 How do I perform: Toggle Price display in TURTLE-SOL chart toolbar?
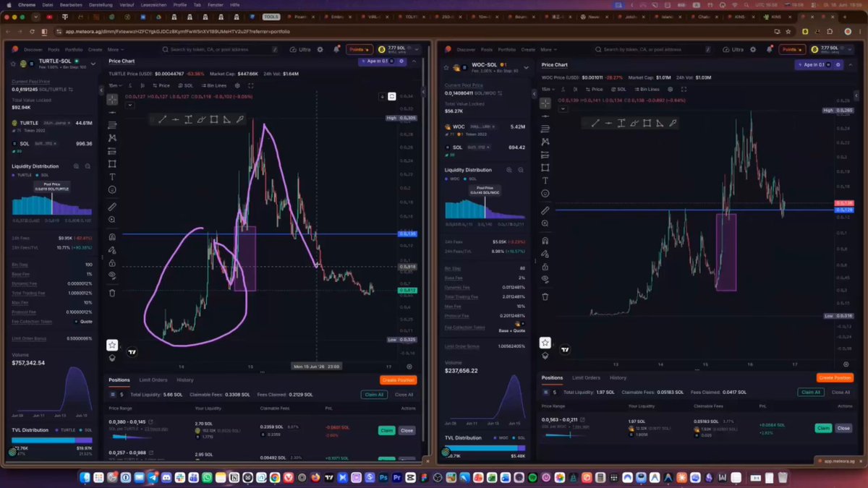(x=161, y=85)
